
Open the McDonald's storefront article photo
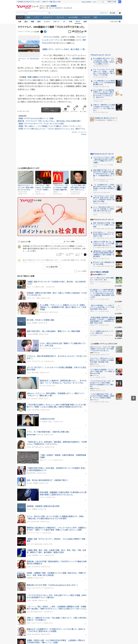point(29,46)
